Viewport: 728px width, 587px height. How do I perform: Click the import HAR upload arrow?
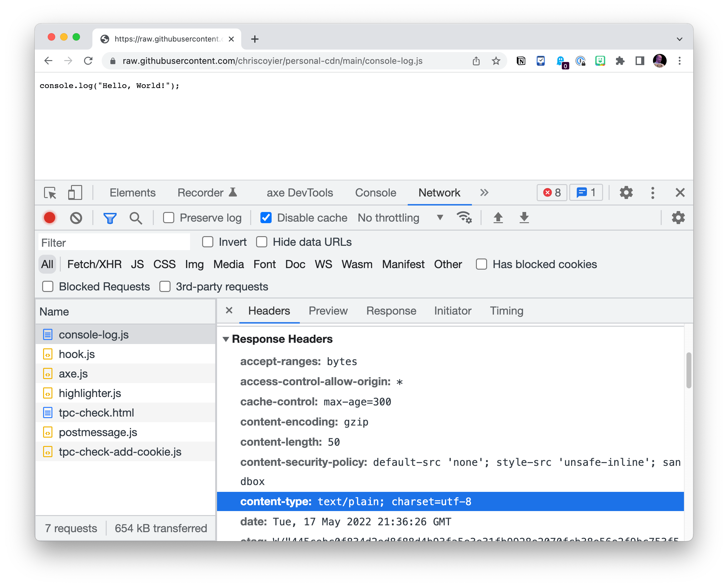click(498, 218)
